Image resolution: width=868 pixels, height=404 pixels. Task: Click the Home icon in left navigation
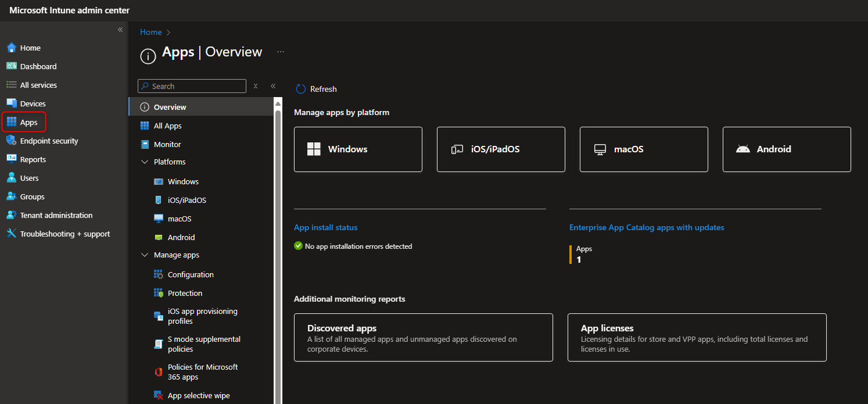coord(12,48)
